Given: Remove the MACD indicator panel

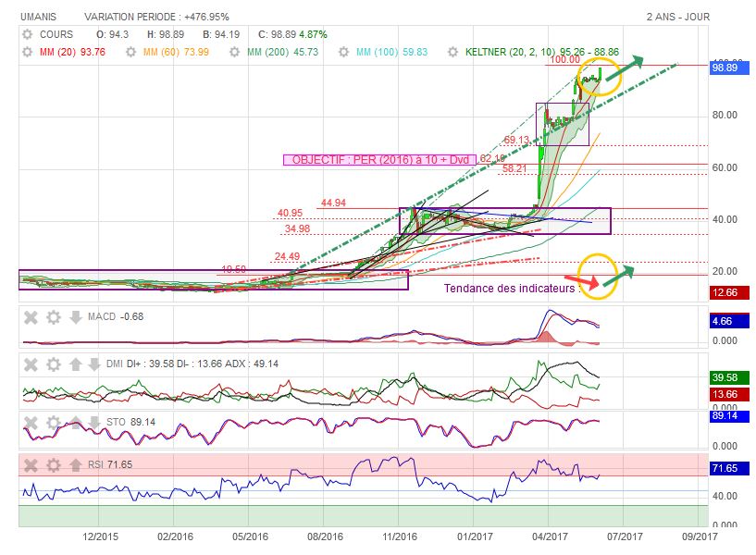Looking at the screenshot, I should (x=31, y=317).
